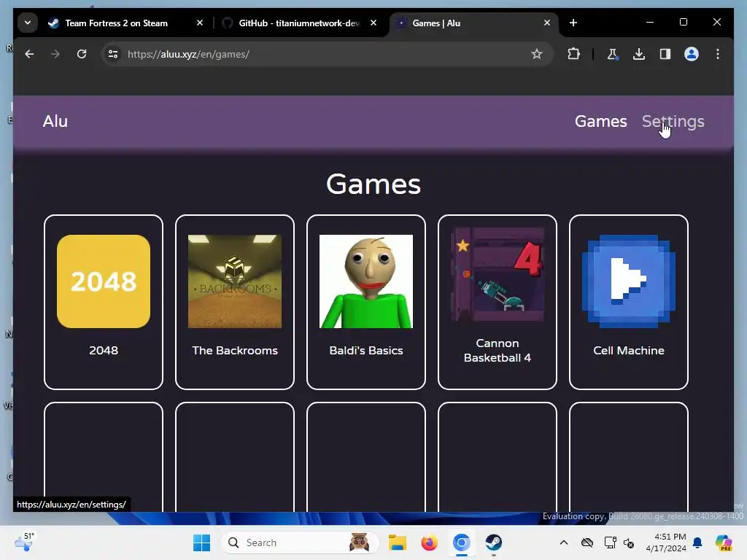Close the GitHub tab
This screenshot has width=747, height=560.
(373, 23)
